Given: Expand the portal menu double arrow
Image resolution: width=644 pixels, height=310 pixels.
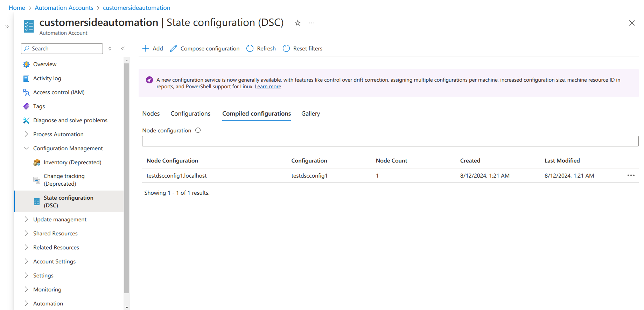Looking at the screenshot, I should 7,27.
